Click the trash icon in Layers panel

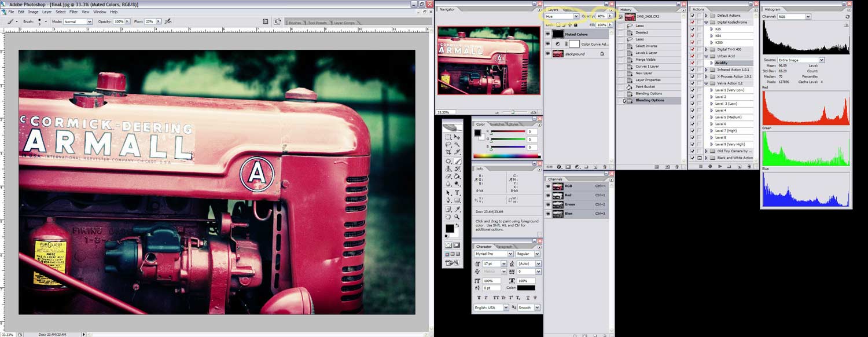coord(606,167)
